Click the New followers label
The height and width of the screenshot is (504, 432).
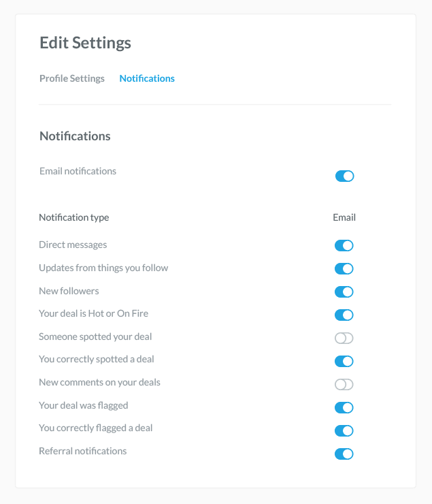(69, 291)
